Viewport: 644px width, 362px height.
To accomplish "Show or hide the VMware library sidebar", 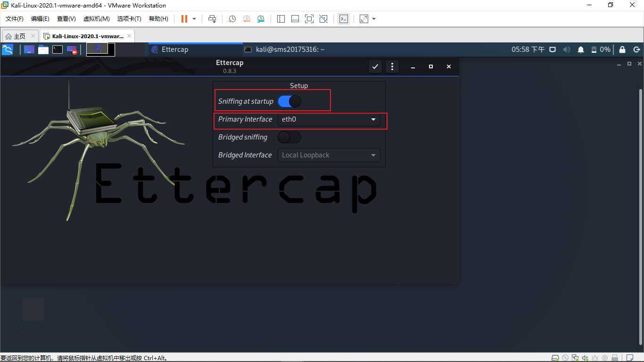I will click(281, 19).
